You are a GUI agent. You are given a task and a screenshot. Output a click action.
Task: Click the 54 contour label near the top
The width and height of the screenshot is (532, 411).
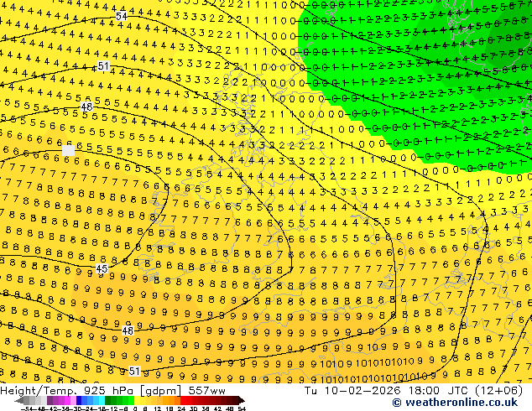pyautogui.click(x=122, y=16)
